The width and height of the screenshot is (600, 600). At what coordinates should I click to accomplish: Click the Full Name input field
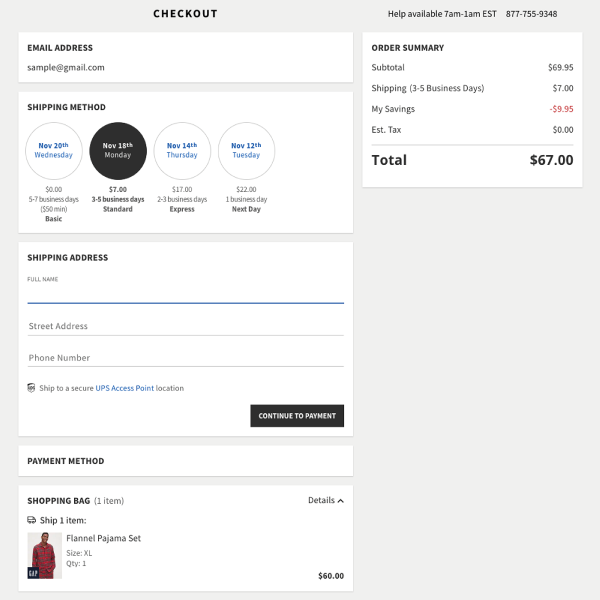[185, 293]
